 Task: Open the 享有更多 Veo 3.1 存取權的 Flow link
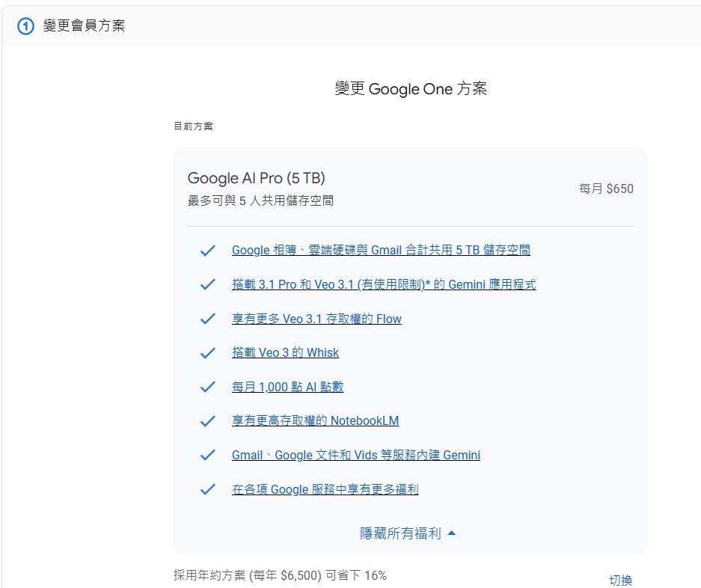[x=316, y=319]
